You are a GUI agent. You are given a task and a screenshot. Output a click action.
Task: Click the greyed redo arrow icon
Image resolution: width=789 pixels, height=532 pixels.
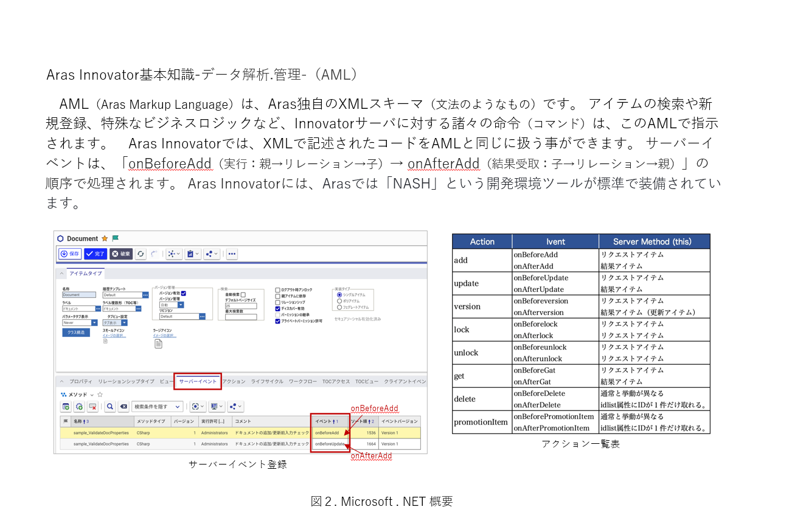154,254
